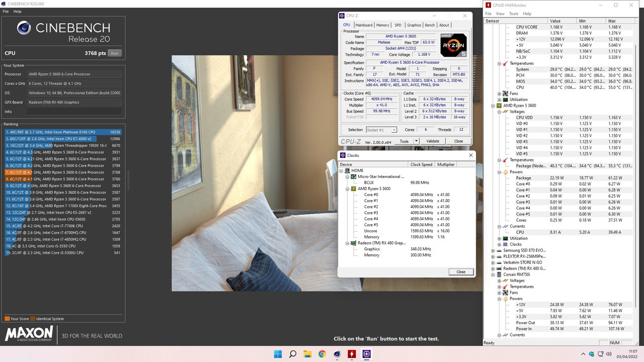Open the Socket #1 selection dropdown
Image resolution: width=644 pixels, height=362 pixels.
coord(381,130)
